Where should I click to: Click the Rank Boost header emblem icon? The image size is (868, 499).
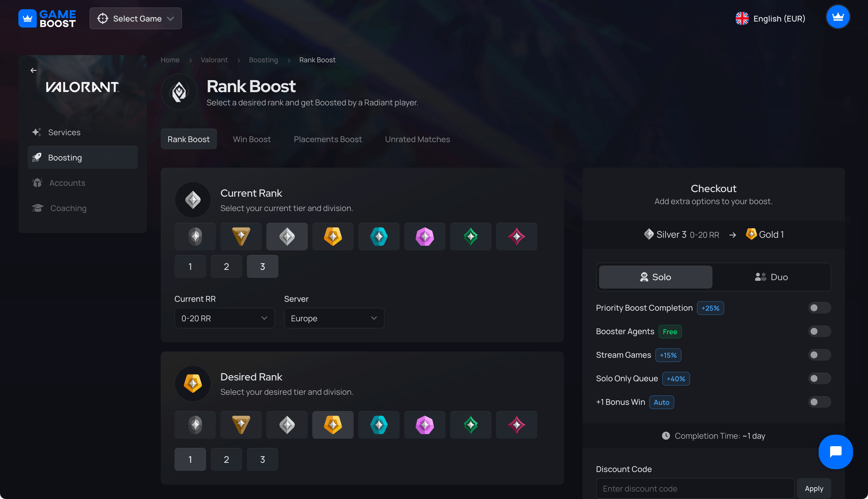pos(179,92)
